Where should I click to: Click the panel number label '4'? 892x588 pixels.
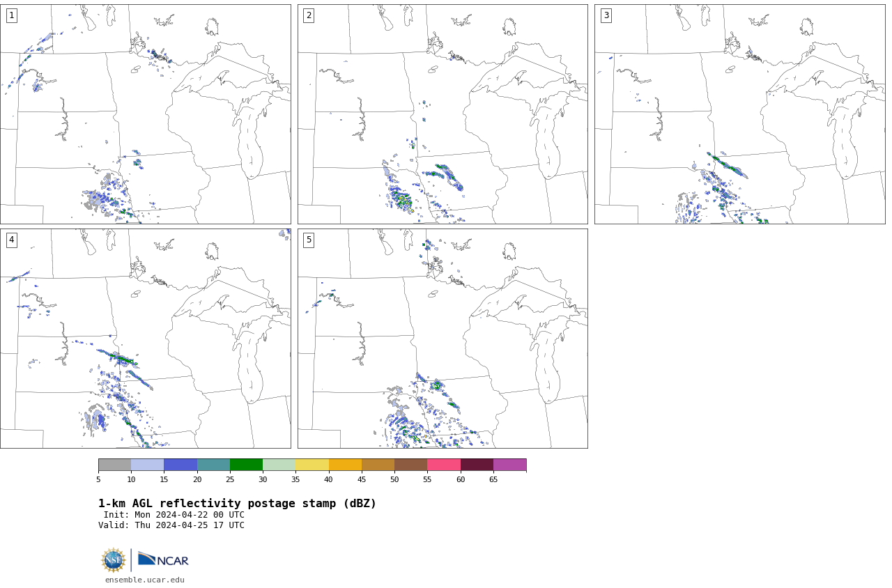click(11, 240)
